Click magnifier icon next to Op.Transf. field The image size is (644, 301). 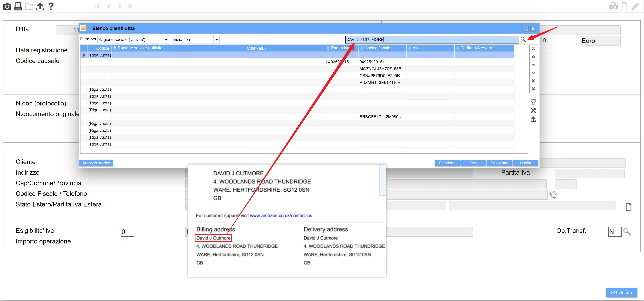(x=627, y=232)
